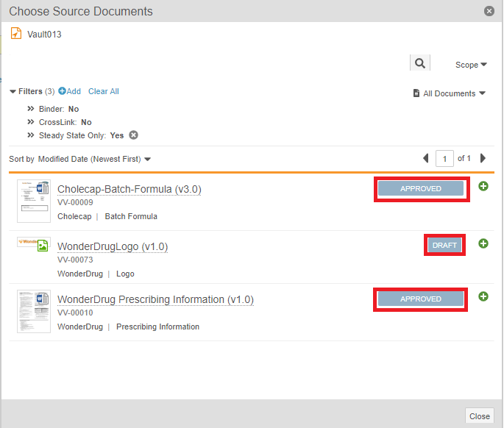The width and height of the screenshot is (504, 428).
Task: Open the All Documents dropdown
Action: click(x=450, y=93)
